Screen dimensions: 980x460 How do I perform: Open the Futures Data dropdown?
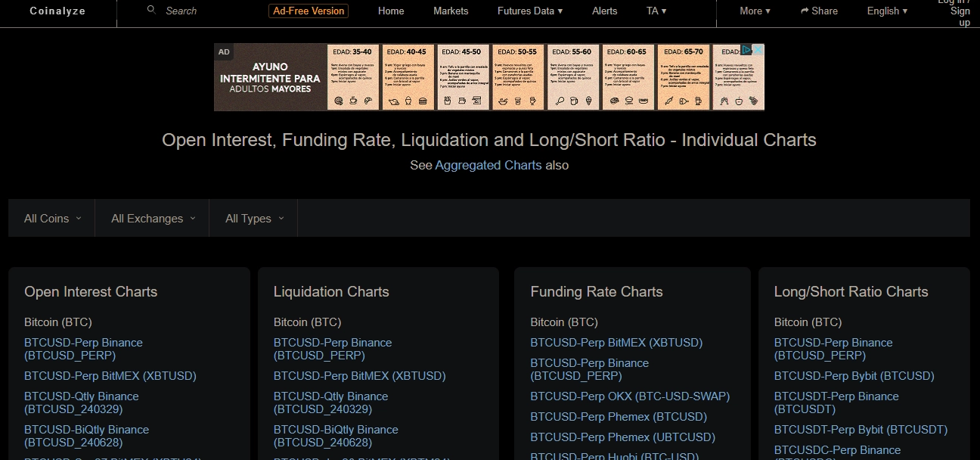tap(529, 11)
